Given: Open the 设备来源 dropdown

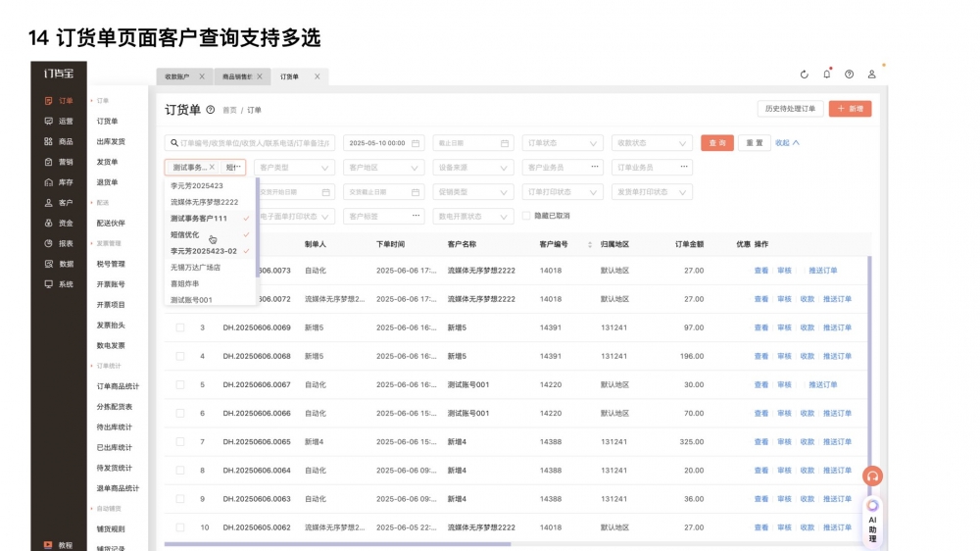Looking at the screenshot, I should click(473, 168).
